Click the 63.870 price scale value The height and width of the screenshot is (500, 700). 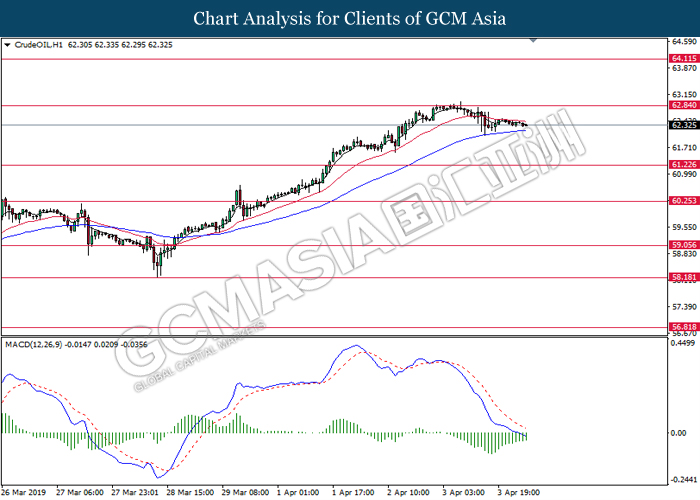(684, 68)
